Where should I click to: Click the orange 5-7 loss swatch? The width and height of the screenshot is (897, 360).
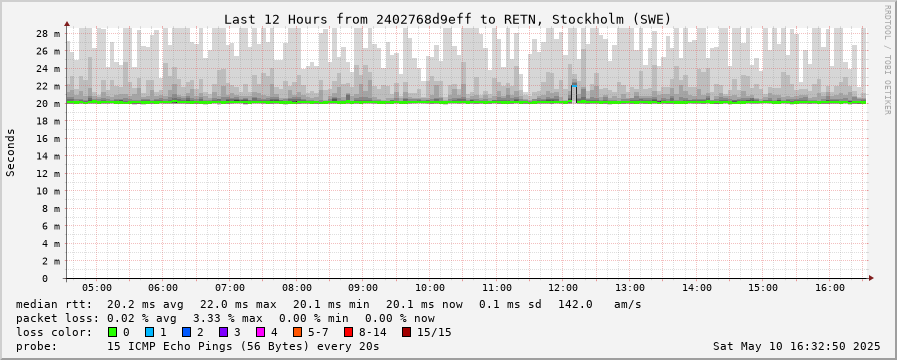point(297,332)
